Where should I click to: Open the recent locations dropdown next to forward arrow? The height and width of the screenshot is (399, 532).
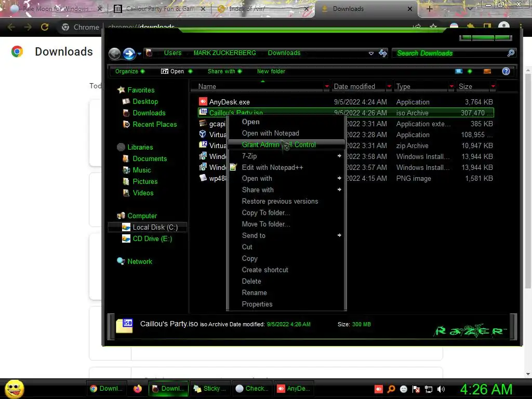pos(139,54)
